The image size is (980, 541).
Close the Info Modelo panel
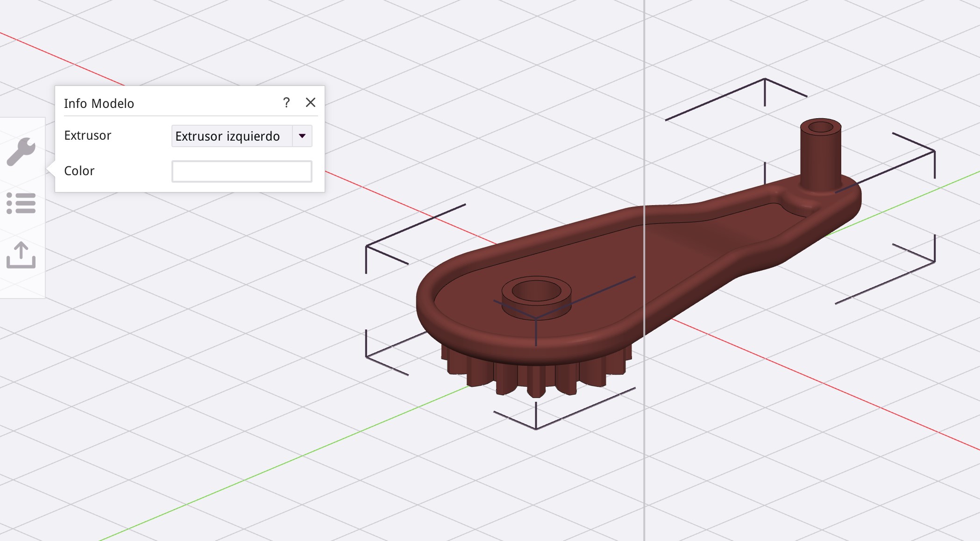click(311, 103)
